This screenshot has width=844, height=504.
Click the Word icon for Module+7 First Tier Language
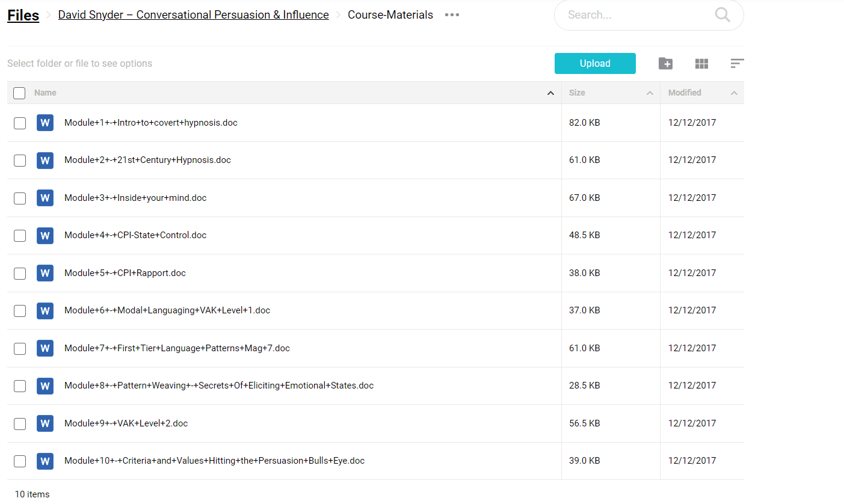(45, 348)
